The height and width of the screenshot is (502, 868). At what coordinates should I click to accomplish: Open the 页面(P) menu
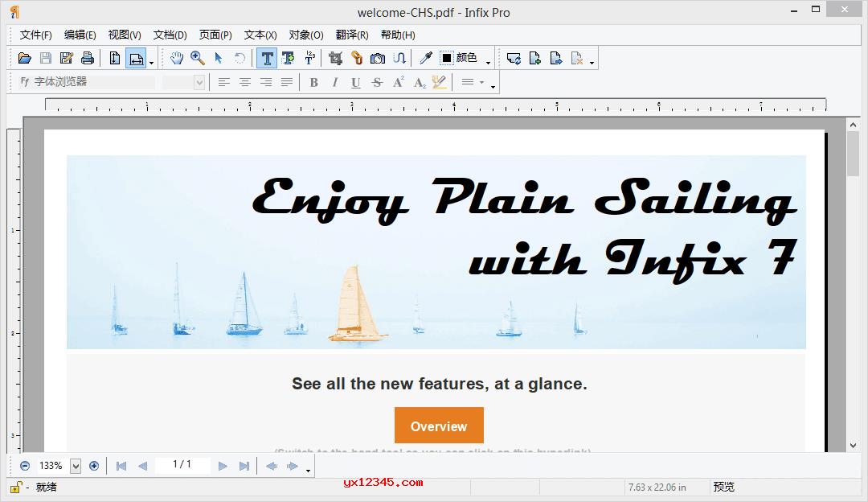point(215,35)
